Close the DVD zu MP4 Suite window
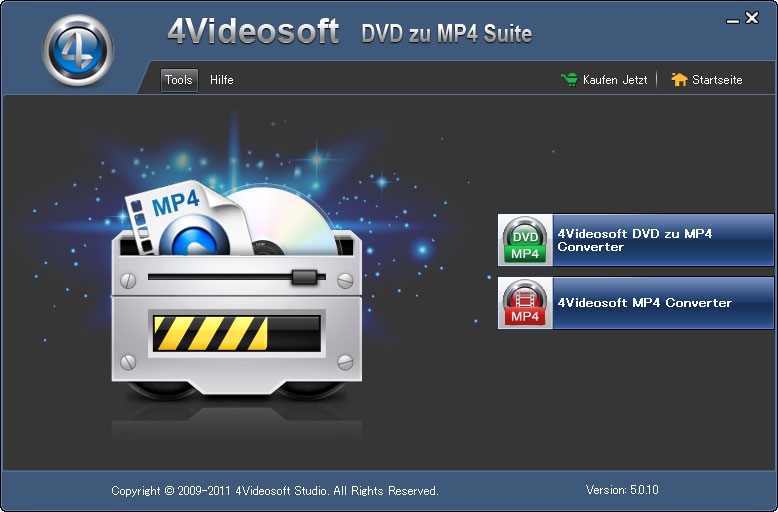 pos(752,18)
